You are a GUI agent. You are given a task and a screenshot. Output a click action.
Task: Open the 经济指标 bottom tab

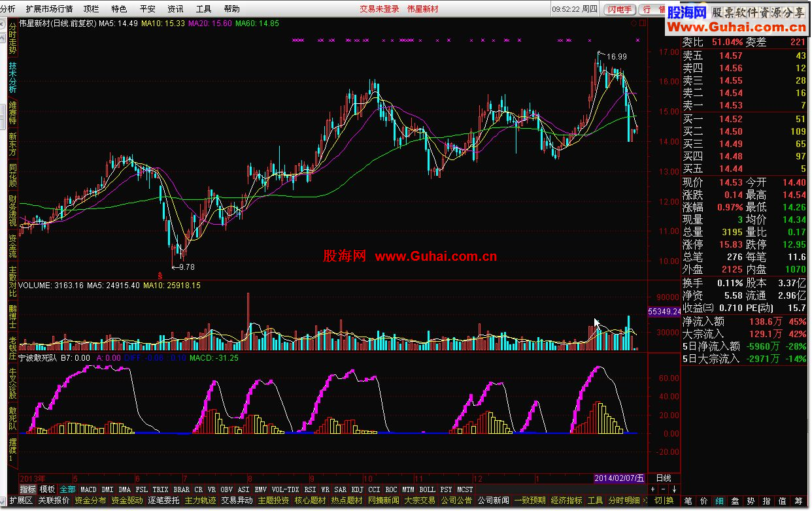click(x=566, y=501)
